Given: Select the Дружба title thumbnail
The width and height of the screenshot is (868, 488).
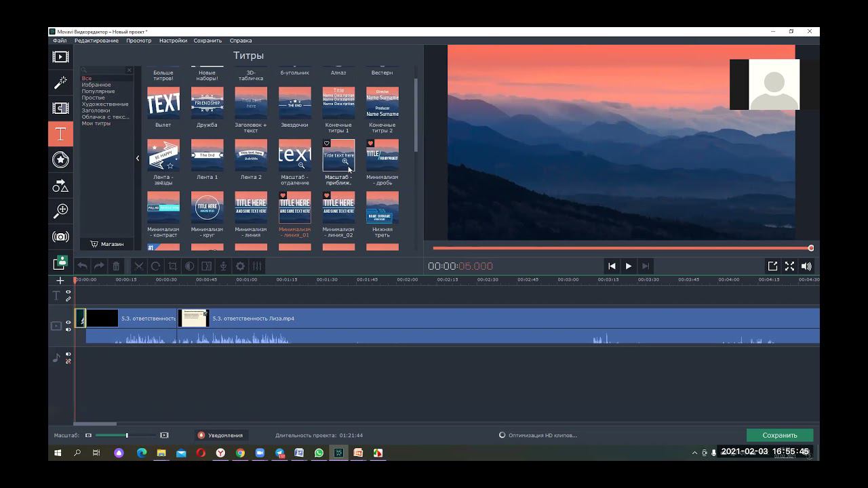Looking at the screenshot, I should coord(207,103).
